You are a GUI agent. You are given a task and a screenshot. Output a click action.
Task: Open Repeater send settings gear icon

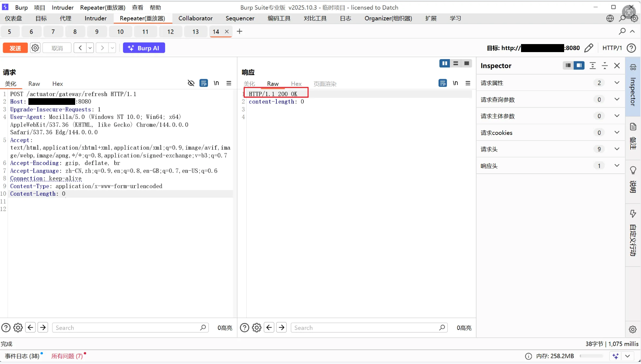click(x=35, y=48)
